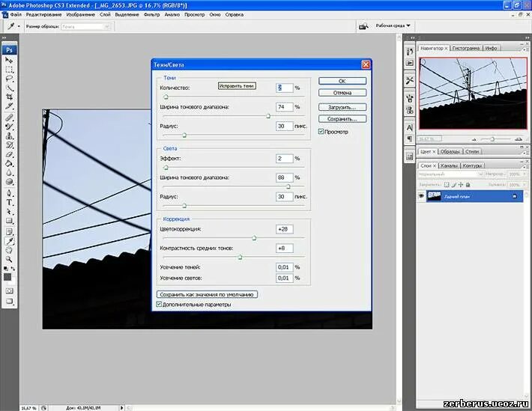532x411 pixels.
Task: Click the Контрастность средних тонов value field
Action: pos(284,248)
